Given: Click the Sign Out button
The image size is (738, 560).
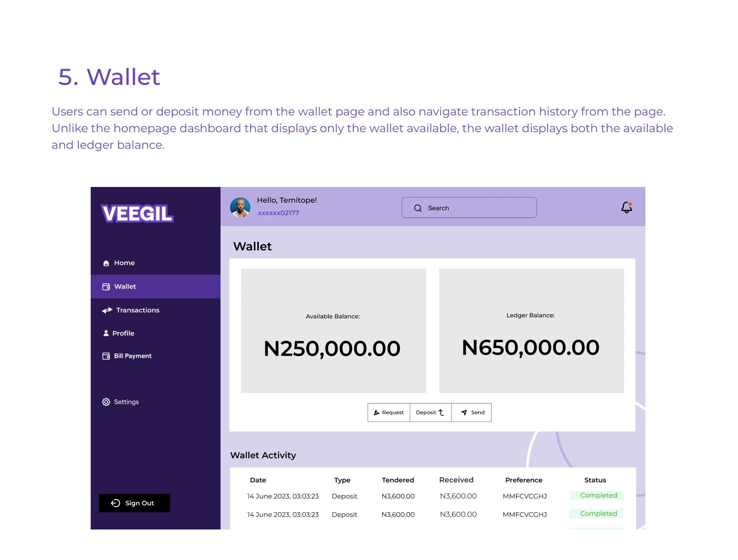Looking at the screenshot, I should (x=134, y=503).
